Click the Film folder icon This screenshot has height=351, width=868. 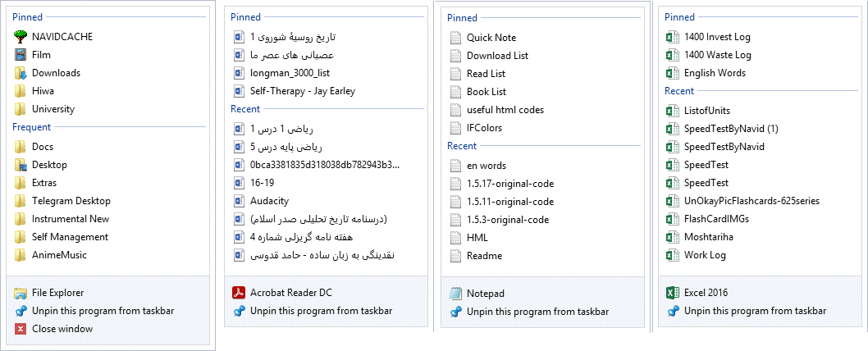coord(21,55)
